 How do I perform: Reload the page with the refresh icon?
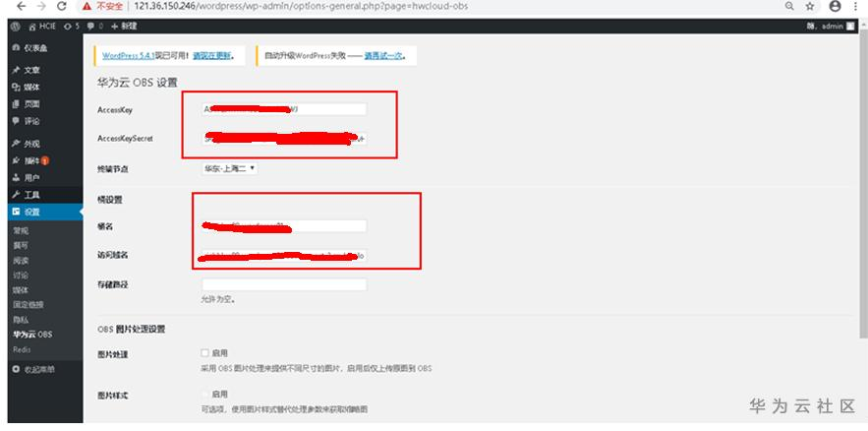coord(62,6)
